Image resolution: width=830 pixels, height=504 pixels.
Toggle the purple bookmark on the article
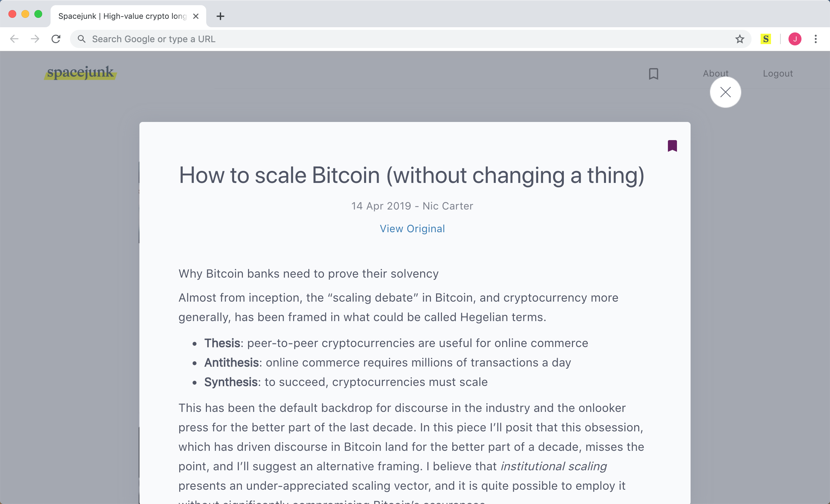(672, 146)
